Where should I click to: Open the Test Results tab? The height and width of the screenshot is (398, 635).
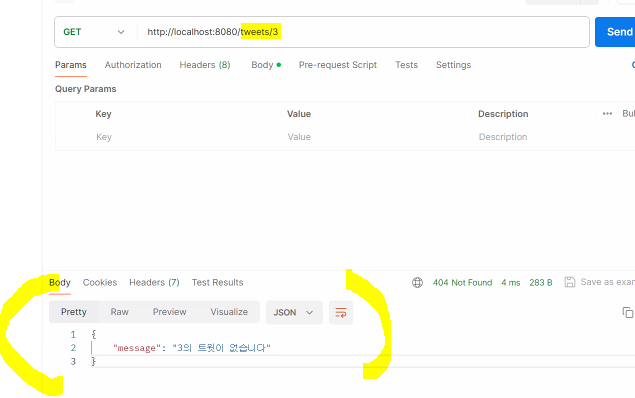coord(217,282)
